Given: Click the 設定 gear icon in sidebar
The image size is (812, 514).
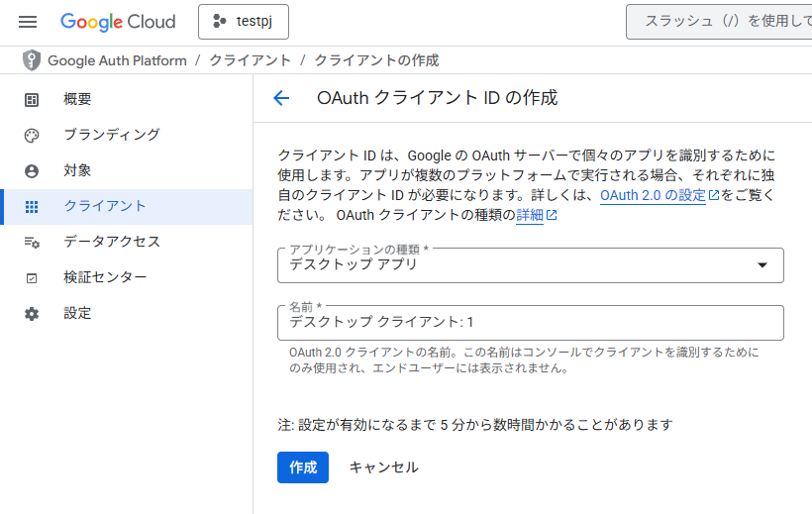Looking at the screenshot, I should (x=32, y=313).
